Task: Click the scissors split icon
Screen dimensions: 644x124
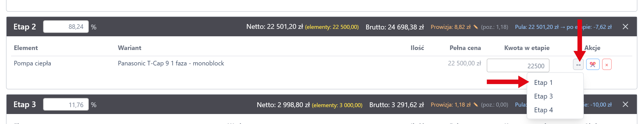Action: (x=593, y=65)
